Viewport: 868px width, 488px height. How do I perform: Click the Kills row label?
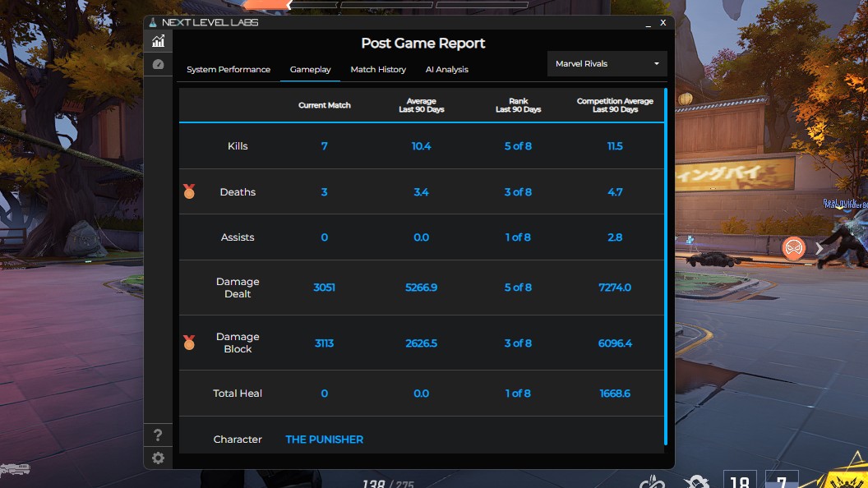point(238,146)
